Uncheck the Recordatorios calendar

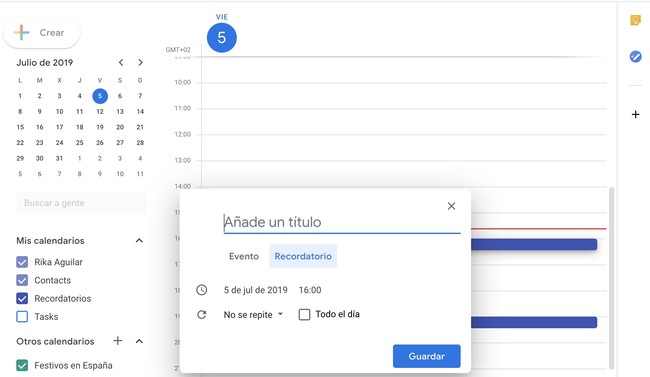point(22,299)
